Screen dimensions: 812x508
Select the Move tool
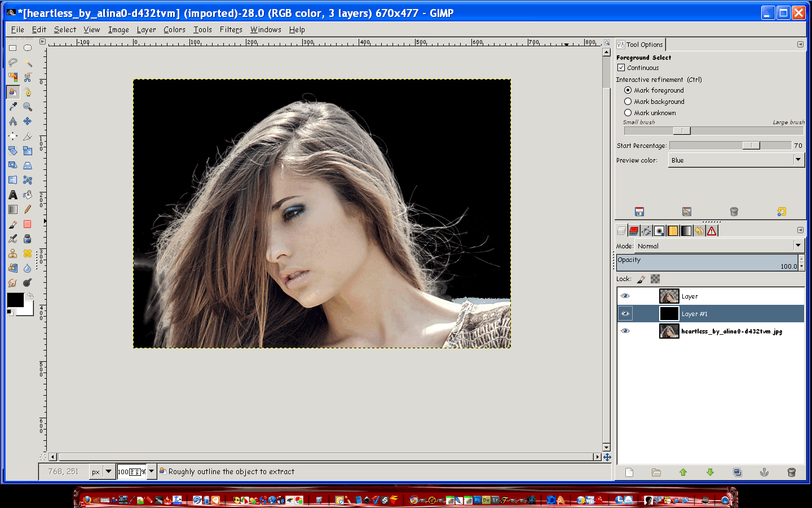27,121
